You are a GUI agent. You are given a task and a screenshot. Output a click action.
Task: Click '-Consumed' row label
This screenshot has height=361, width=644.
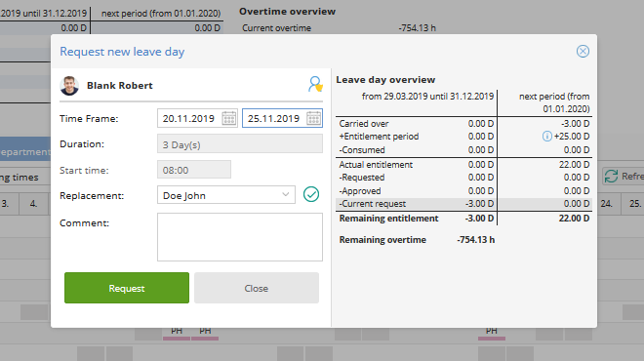coord(362,150)
